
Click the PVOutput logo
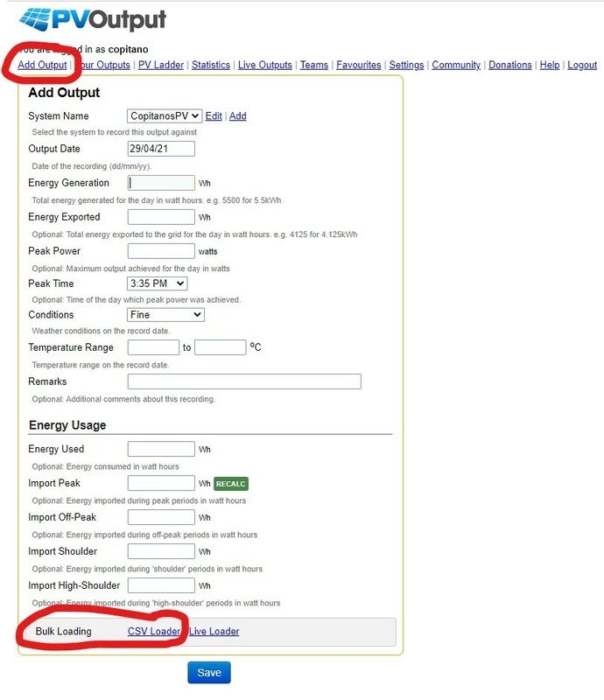(93, 20)
